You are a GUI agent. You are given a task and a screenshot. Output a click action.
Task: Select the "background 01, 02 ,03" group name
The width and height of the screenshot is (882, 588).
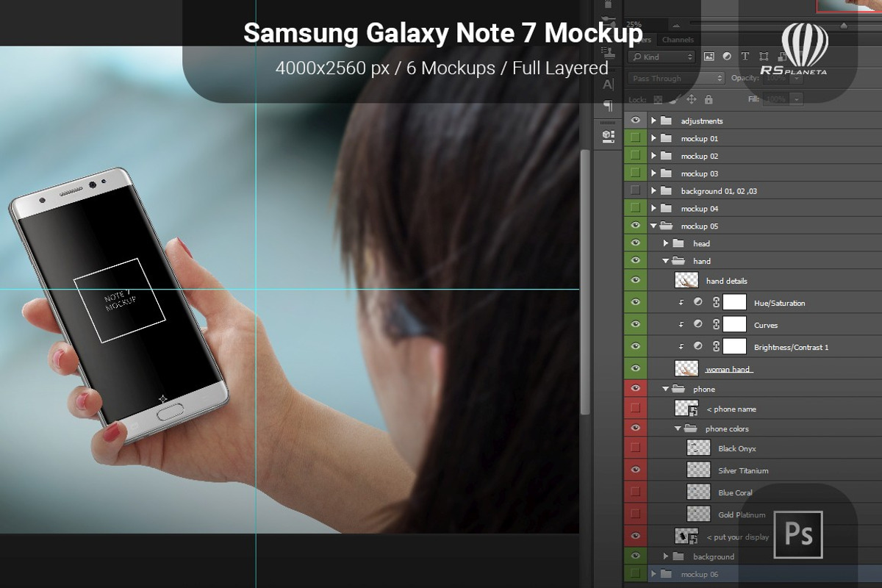[x=719, y=191]
